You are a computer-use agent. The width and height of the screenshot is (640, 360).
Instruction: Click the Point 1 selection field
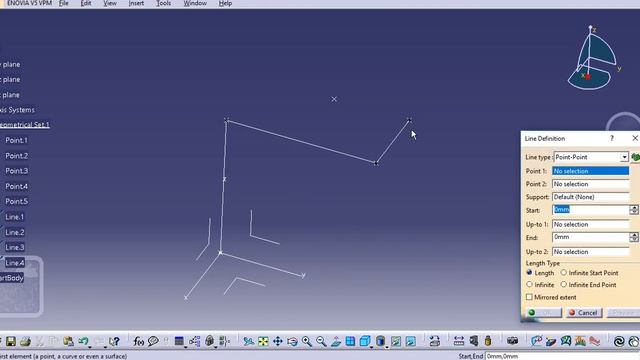(590, 171)
